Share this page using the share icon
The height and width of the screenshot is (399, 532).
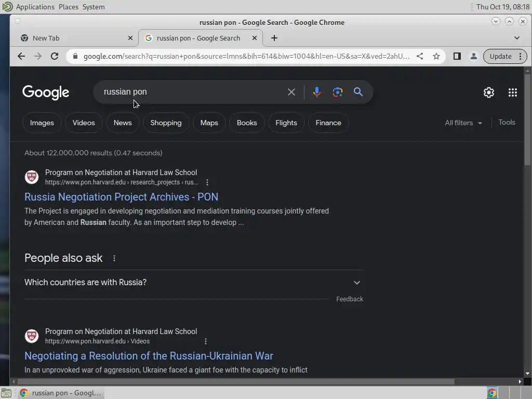coord(420,56)
